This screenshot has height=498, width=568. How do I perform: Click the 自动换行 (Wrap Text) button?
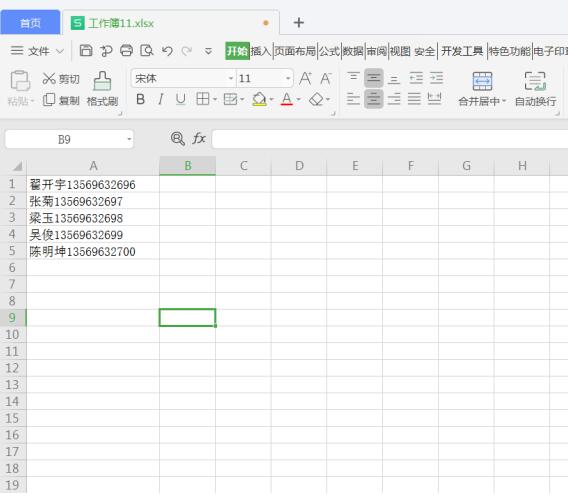536,89
